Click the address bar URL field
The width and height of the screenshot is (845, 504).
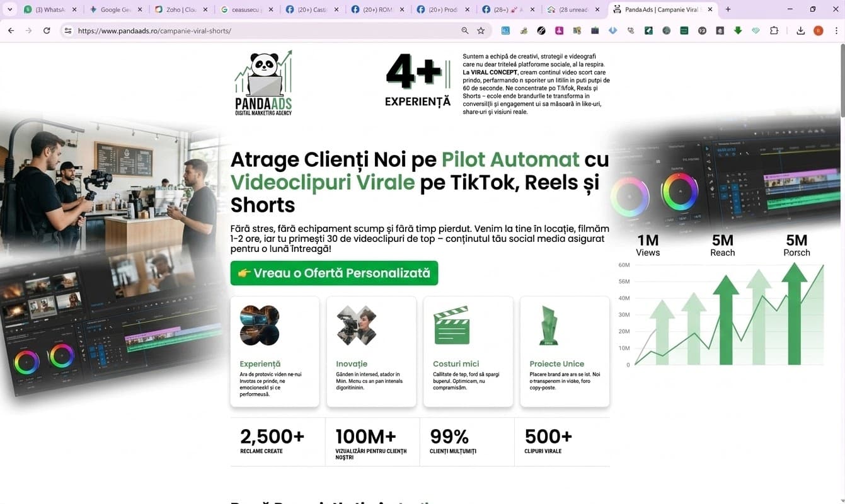265,31
